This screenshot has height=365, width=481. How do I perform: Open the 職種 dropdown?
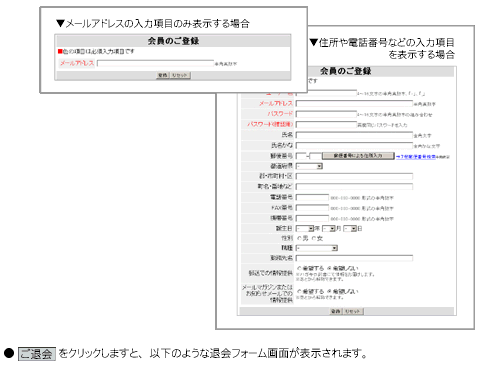317,248
